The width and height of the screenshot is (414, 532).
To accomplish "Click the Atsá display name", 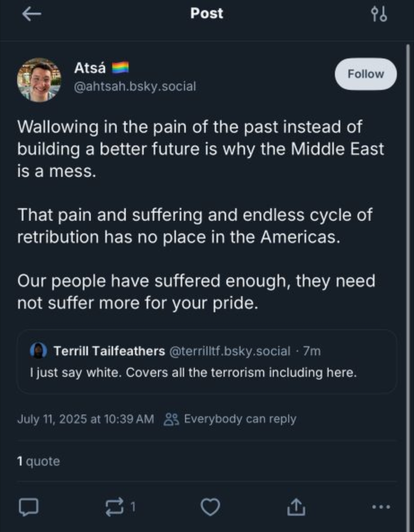I will point(90,68).
